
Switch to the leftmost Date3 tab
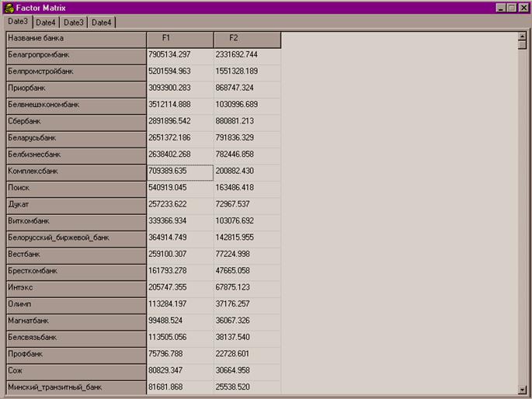pos(19,22)
